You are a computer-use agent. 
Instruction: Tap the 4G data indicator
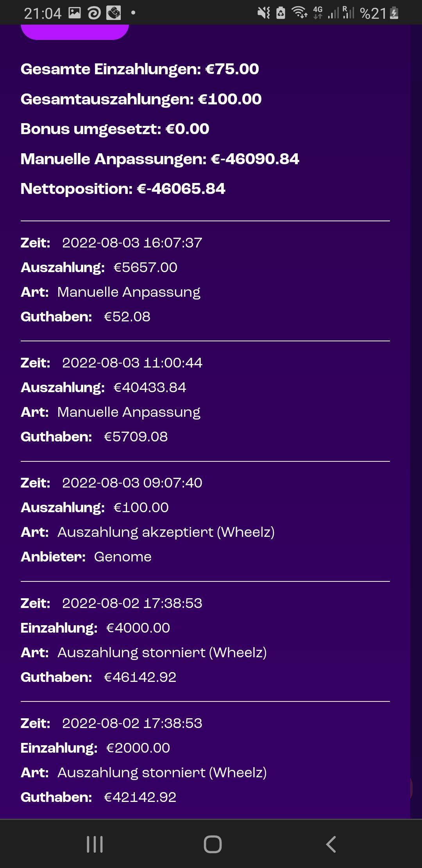[x=318, y=13]
